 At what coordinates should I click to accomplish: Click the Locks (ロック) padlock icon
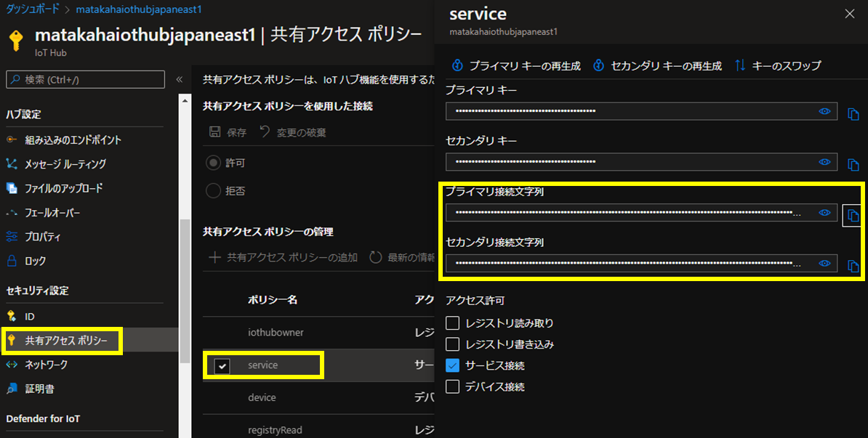point(12,261)
